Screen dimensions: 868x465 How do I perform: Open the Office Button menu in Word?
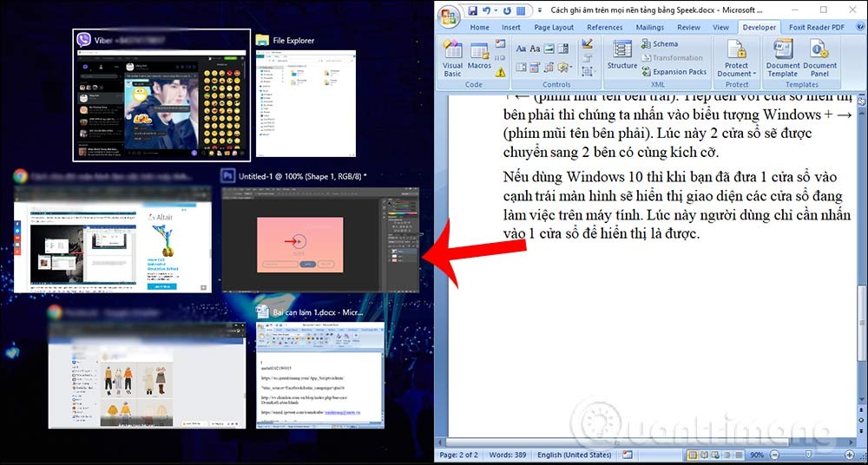click(x=449, y=17)
